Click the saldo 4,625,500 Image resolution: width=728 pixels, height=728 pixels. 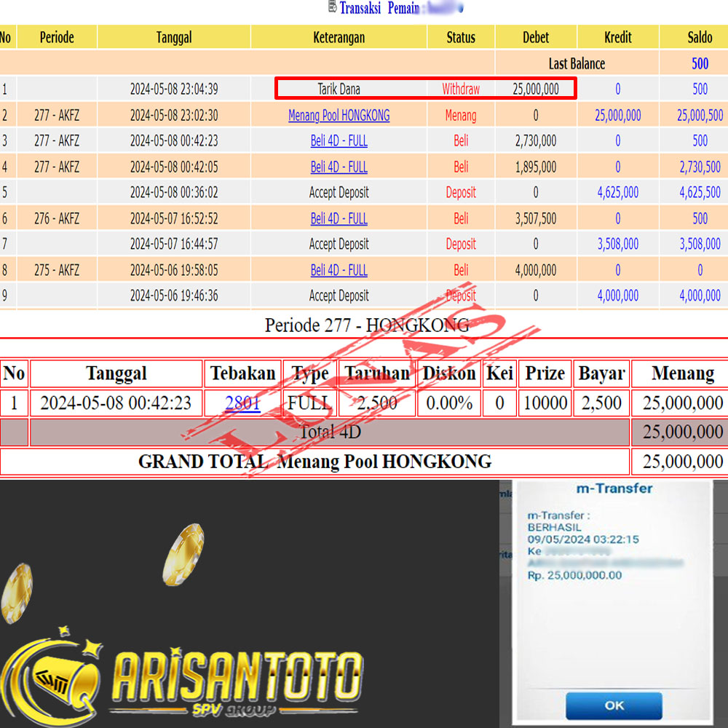(x=700, y=192)
